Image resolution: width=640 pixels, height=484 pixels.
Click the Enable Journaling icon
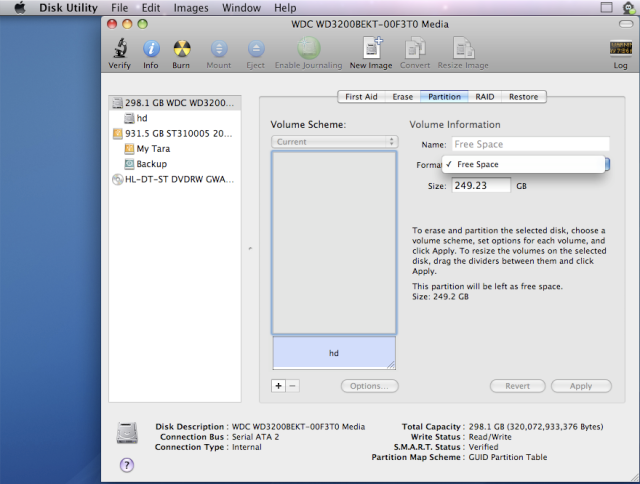pos(309,48)
